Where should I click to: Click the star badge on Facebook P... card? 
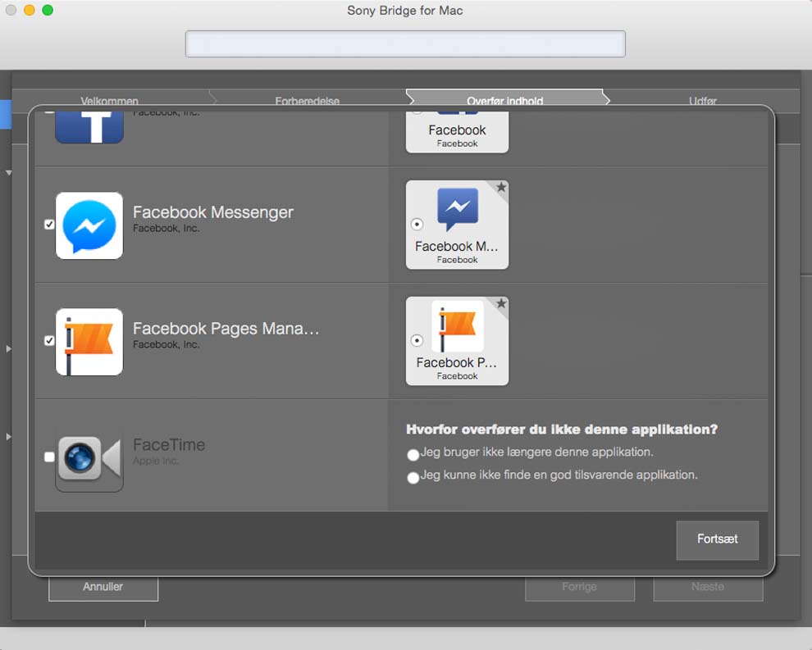coord(501,303)
